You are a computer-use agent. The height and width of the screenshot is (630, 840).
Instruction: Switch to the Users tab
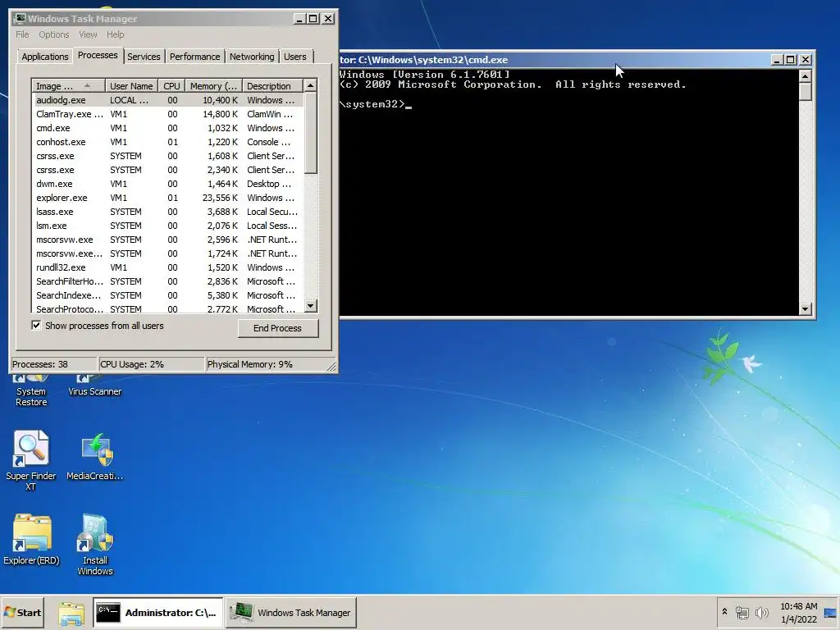pyautogui.click(x=295, y=57)
